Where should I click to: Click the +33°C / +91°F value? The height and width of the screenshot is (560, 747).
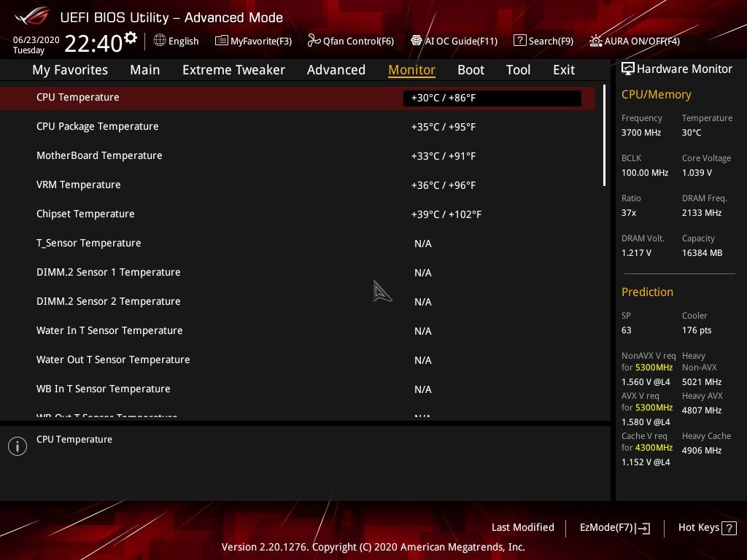point(444,156)
